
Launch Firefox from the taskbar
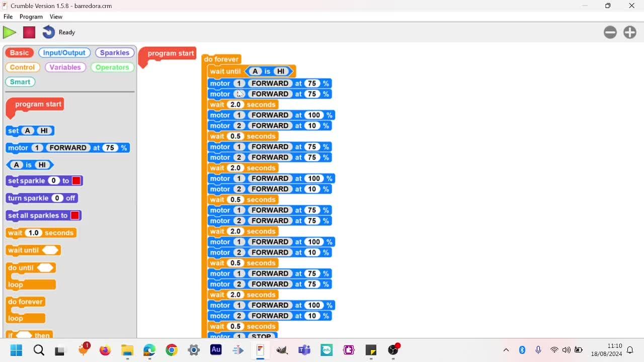pyautogui.click(x=105, y=350)
